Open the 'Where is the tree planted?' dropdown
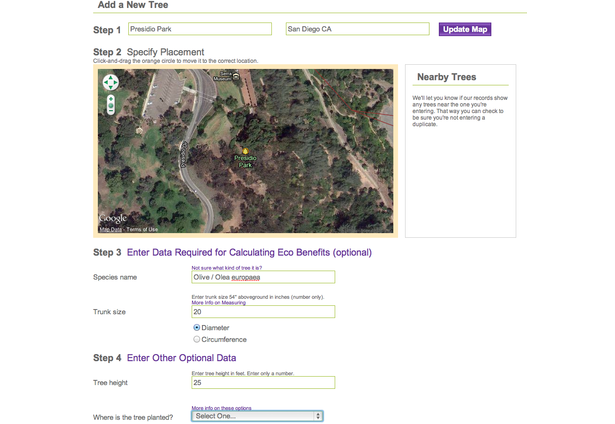 click(x=257, y=416)
